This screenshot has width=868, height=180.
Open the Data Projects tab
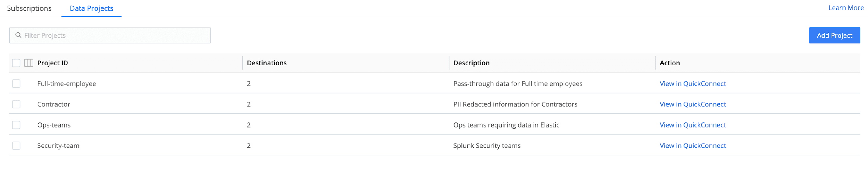point(91,8)
